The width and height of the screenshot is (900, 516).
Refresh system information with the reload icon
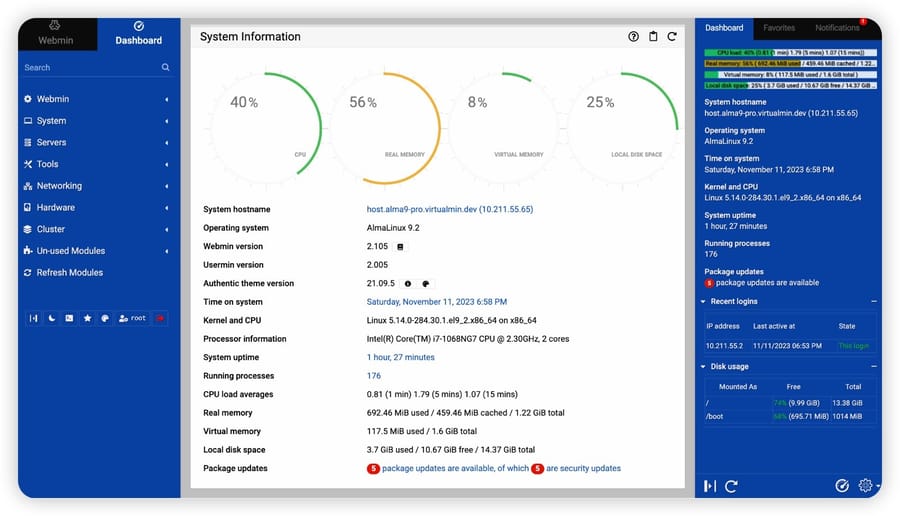point(672,37)
